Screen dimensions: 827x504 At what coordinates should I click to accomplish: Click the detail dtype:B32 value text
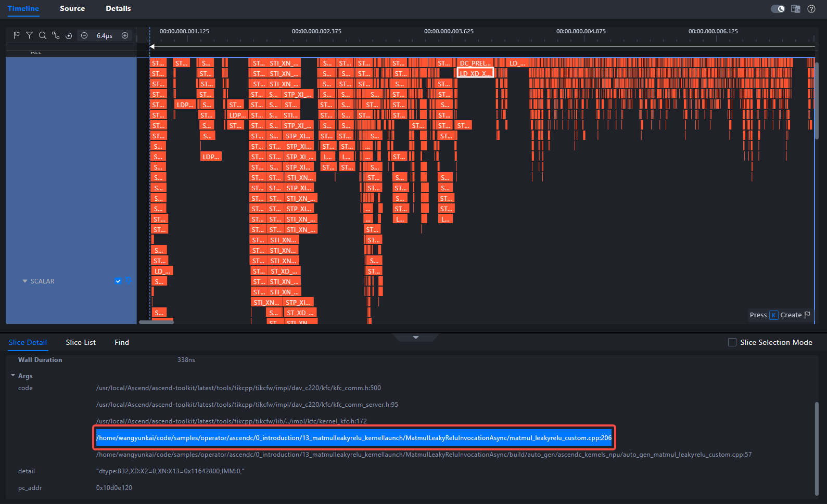(x=170, y=471)
